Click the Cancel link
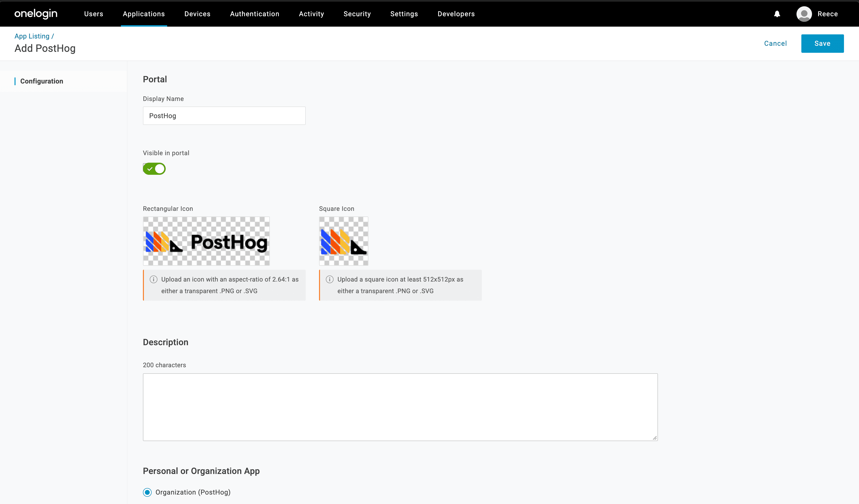 click(775, 43)
